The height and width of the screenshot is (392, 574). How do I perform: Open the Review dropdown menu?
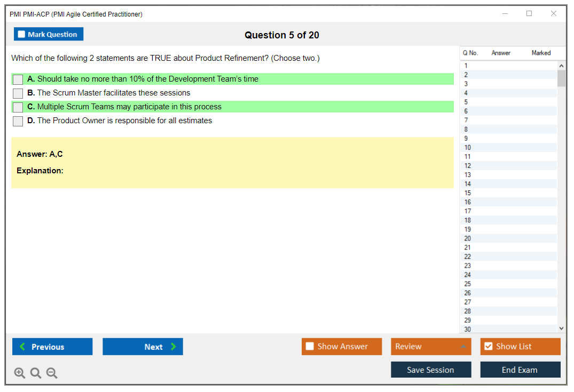pos(431,347)
